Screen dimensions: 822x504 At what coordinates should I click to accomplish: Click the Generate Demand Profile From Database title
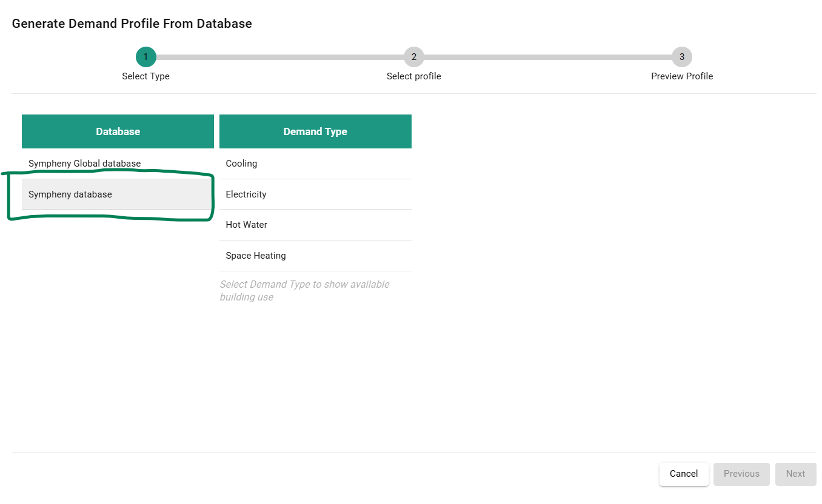[x=132, y=24]
